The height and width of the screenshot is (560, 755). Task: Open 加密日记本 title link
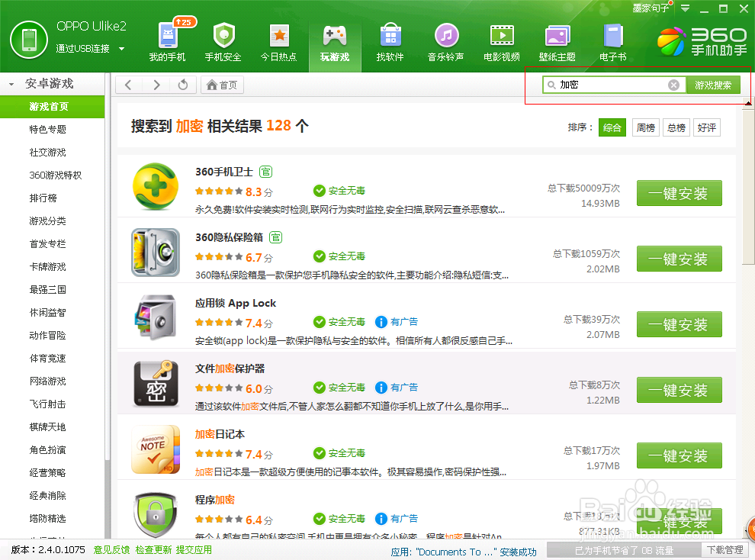(x=220, y=434)
